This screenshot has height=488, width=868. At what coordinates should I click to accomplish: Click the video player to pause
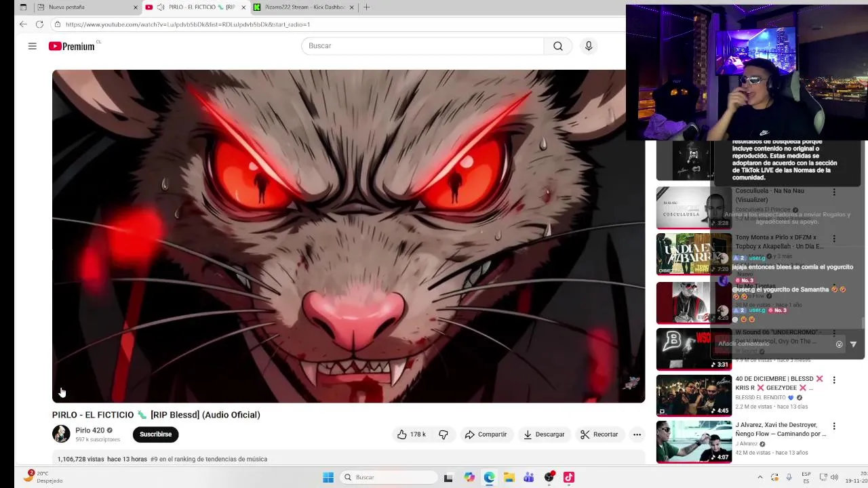(349, 236)
